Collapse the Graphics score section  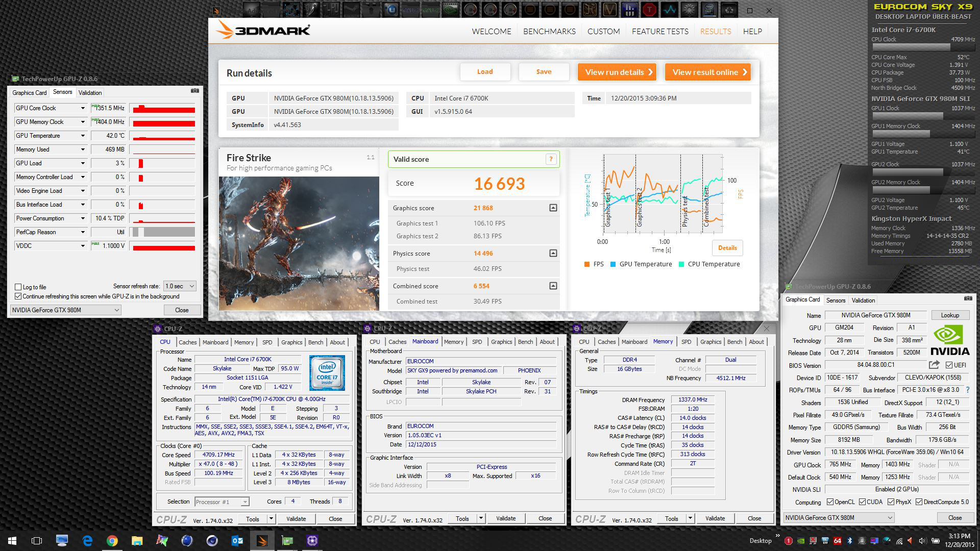pyautogui.click(x=553, y=208)
